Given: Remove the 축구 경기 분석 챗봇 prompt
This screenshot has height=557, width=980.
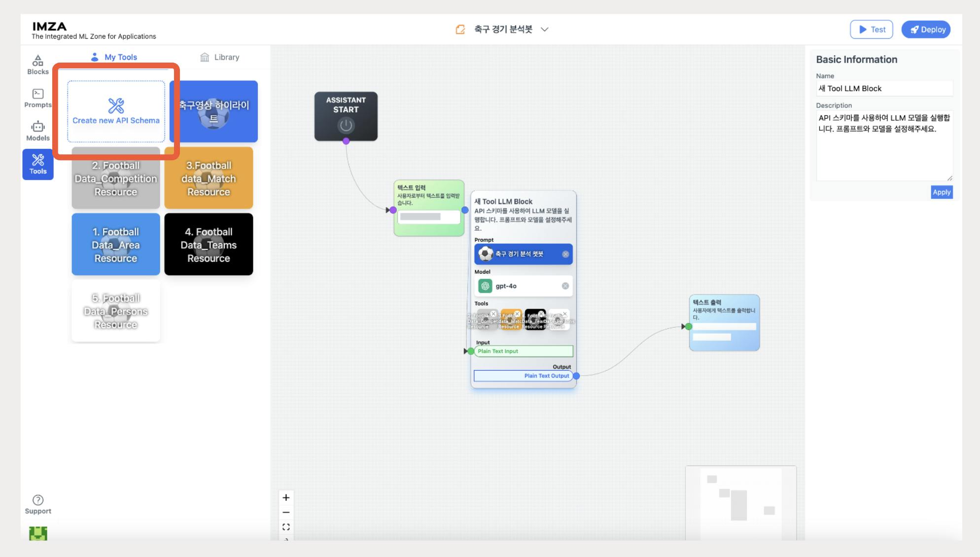Looking at the screenshot, I should (x=565, y=254).
